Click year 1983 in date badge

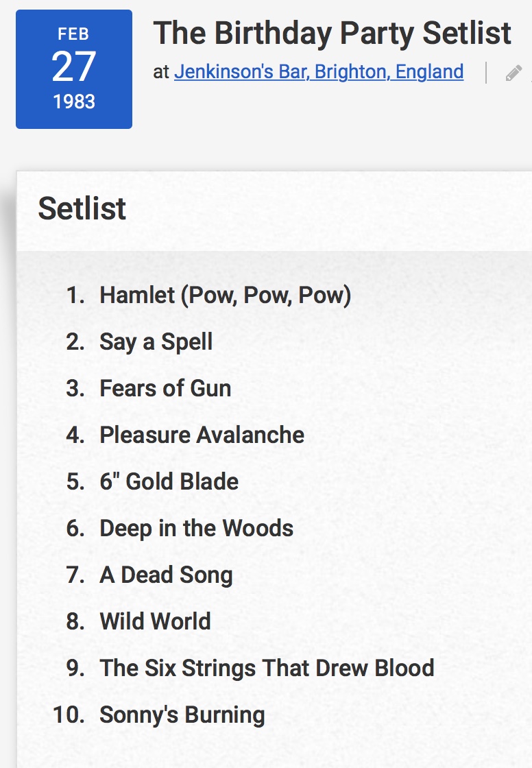pyautogui.click(x=74, y=102)
